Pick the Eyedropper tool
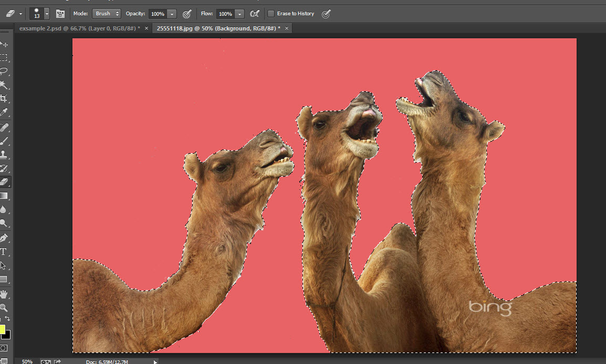 pos(4,112)
